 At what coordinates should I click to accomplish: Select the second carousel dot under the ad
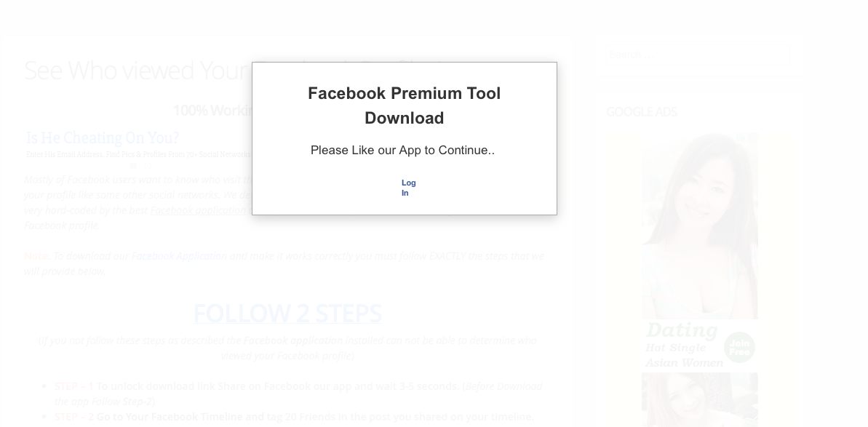[148, 165]
